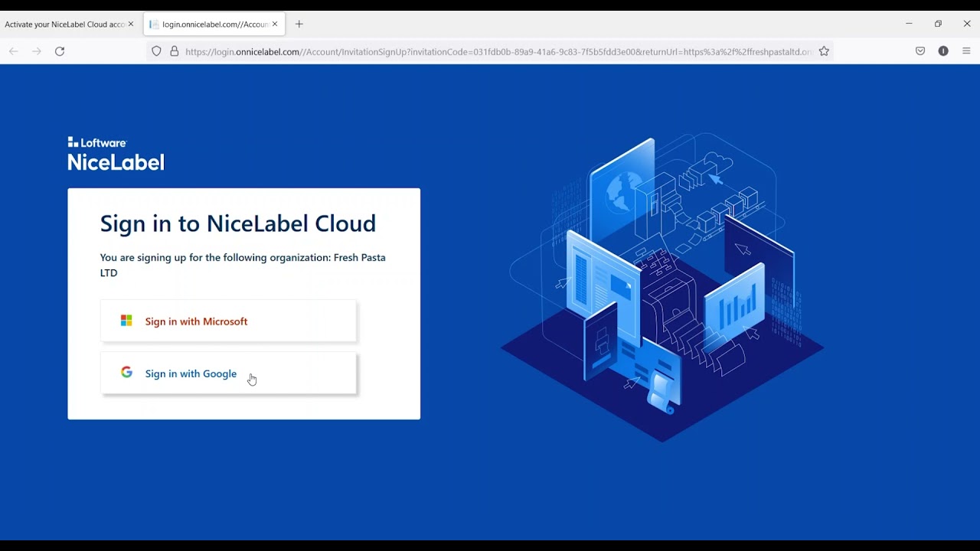Click the Loftware NiceLabel logo
Image resolution: width=980 pixels, height=551 pixels.
click(x=116, y=153)
